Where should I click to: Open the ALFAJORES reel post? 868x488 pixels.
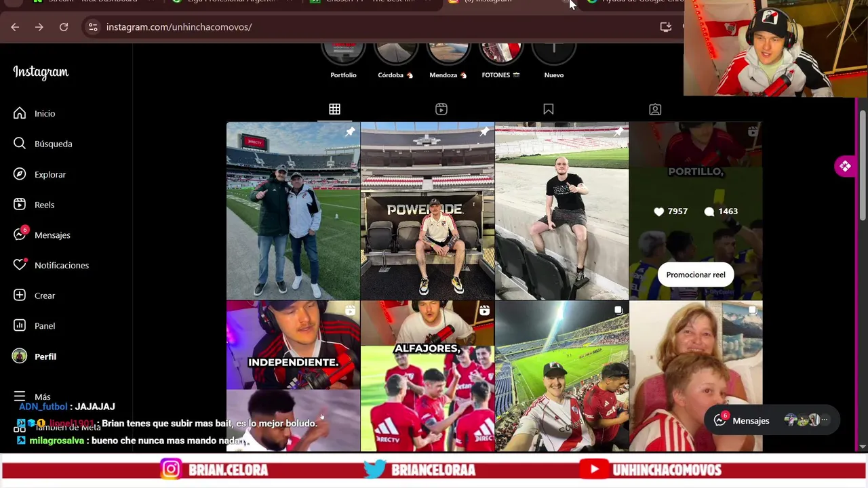(427, 376)
